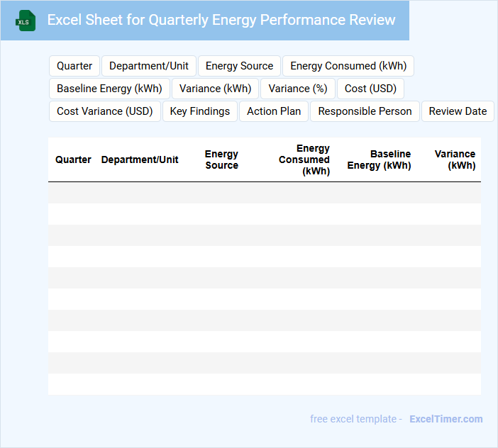Select the Department/Unit column header
Image resolution: width=498 pixels, height=448 pixels.
[140, 159]
